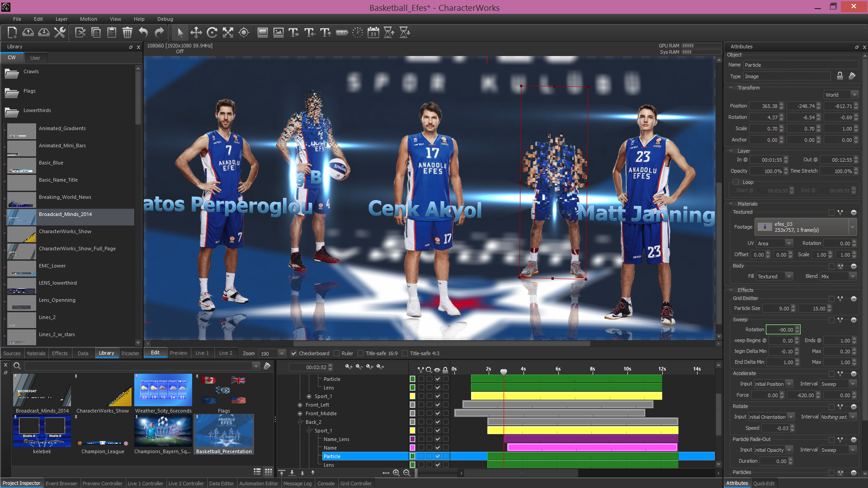This screenshot has height=488, width=868.
Task: Open the Zoom level dropdown
Action: [x=282, y=353]
